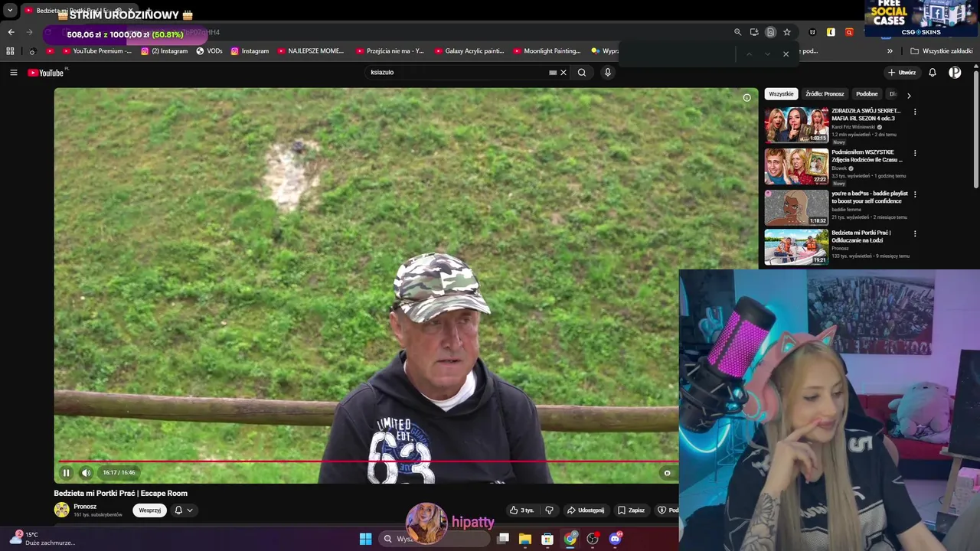Open (2) Instagram bookmark
Image resolution: width=980 pixels, height=551 pixels.
pyautogui.click(x=164, y=51)
